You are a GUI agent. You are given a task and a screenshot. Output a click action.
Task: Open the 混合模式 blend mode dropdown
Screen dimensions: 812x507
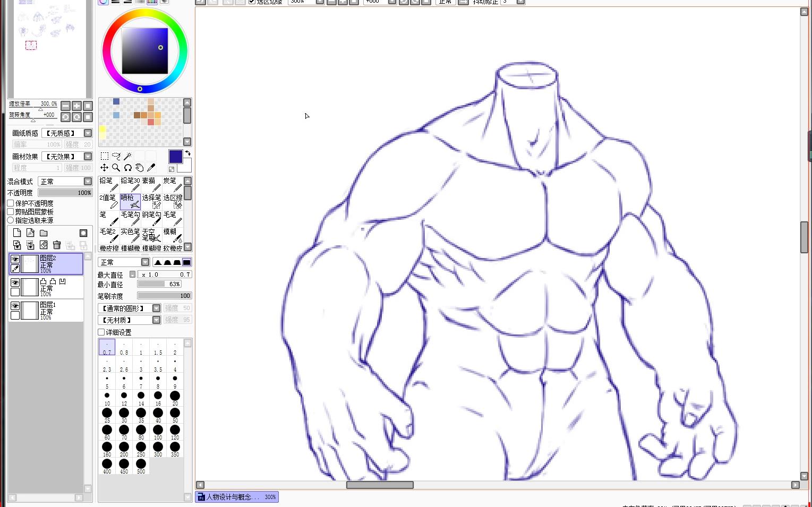[88, 182]
